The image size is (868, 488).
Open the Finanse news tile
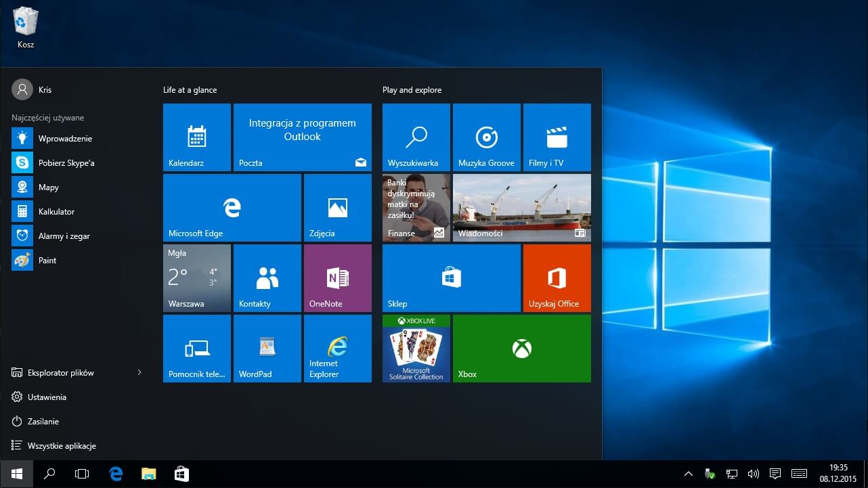416,208
